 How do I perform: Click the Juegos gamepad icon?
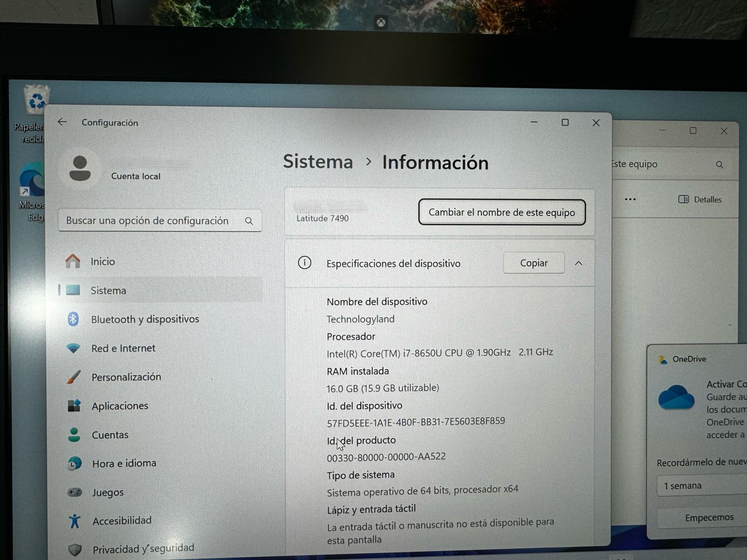[75, 492]
